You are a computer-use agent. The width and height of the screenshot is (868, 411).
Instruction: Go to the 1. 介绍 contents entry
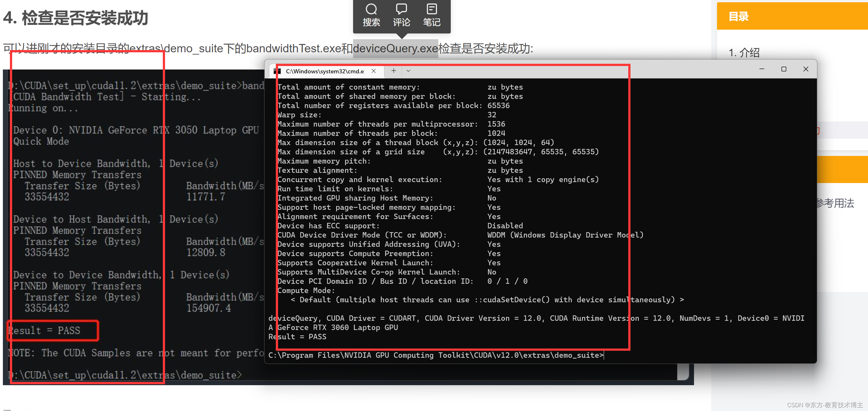point(744,53)
